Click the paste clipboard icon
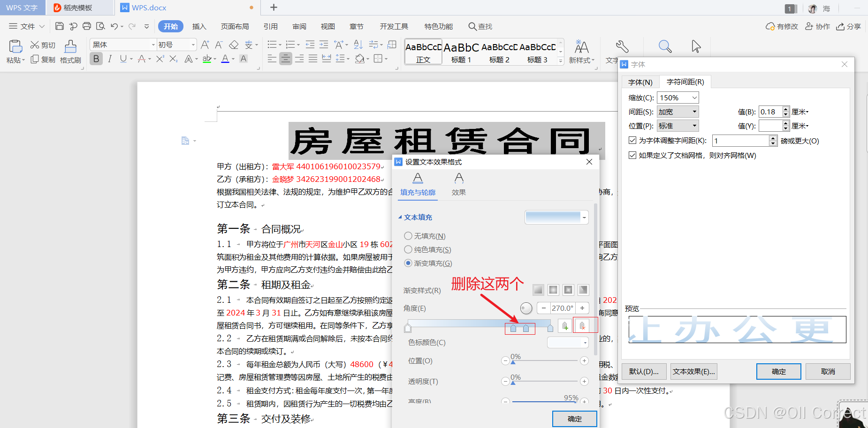Image resolution: width=868 pixels, height=428 pixels. pyautogui.click(x=15, y=46)
